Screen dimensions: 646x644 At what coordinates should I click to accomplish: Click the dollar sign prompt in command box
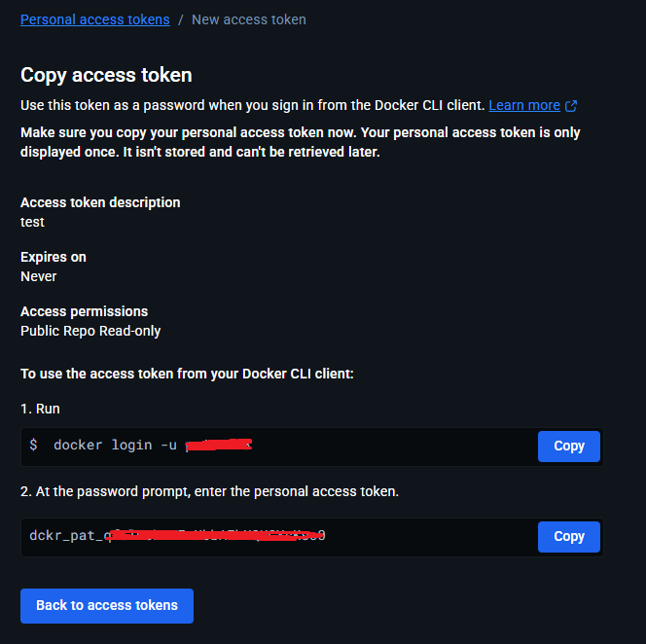(34, 446)
